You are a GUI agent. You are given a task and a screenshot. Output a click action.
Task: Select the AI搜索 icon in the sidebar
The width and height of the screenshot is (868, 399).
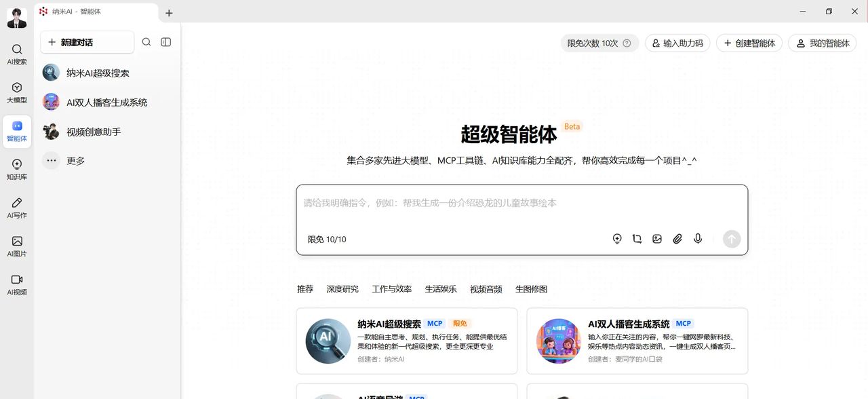(x=16, y=54)
